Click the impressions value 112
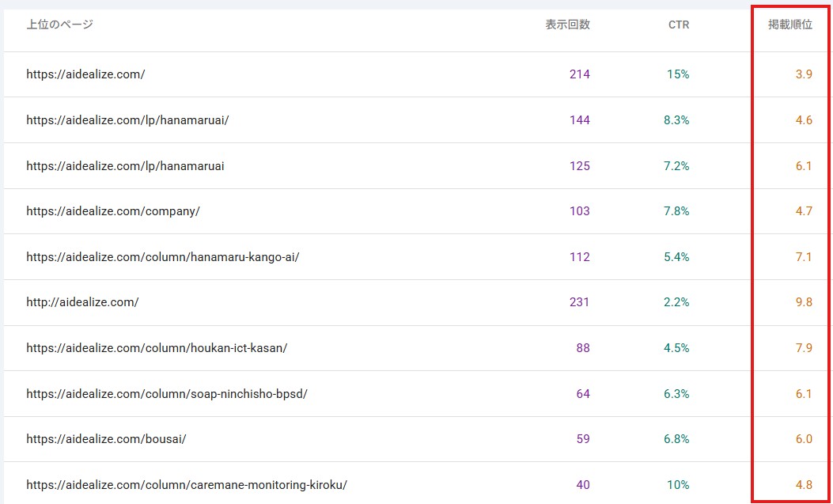 pos(580,257)
